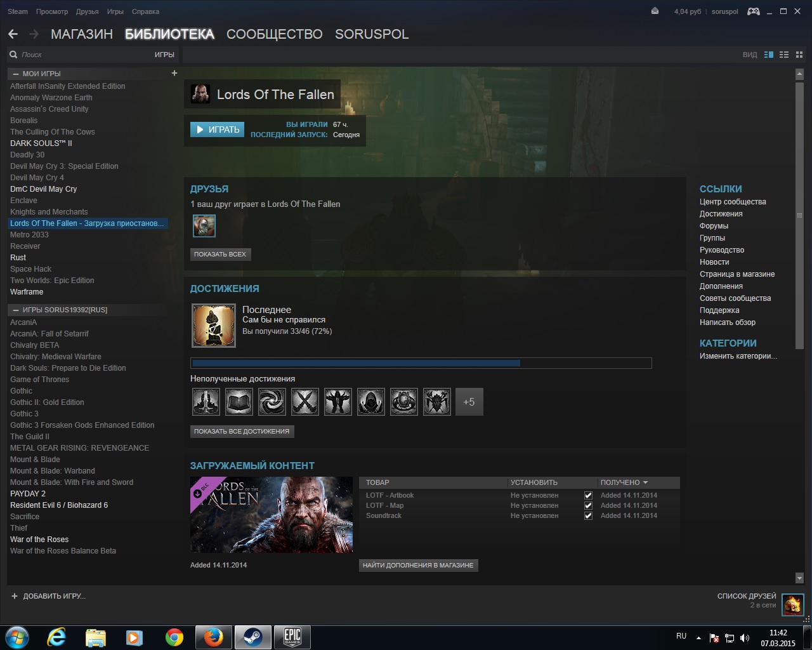The height and width of the screenshot is (650, 812).
Task: Select PAYDAY 2 in the game list
Action: point(28,494)
